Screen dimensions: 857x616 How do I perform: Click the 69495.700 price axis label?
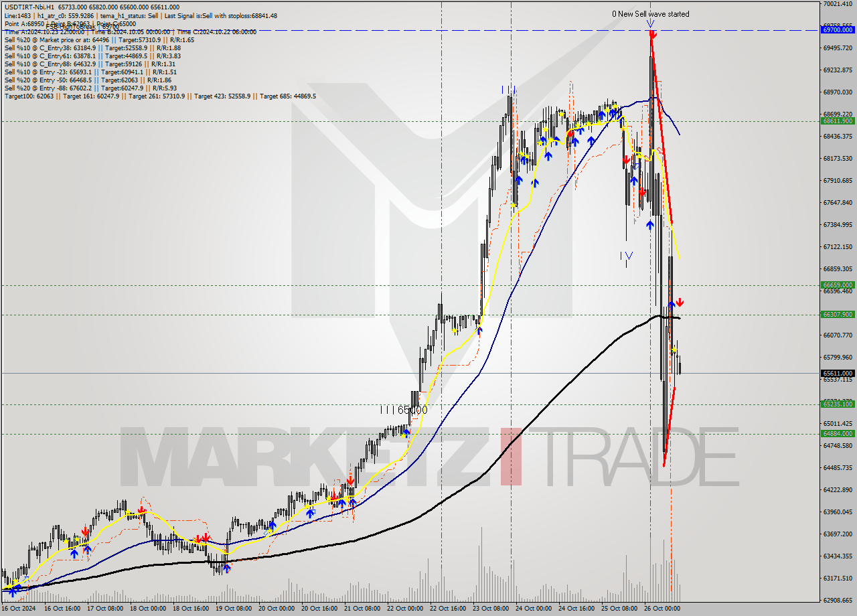838,48
